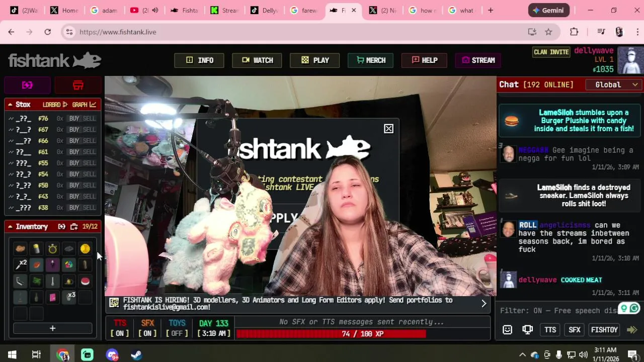Open Discord from the taskbar

[112, 355]
